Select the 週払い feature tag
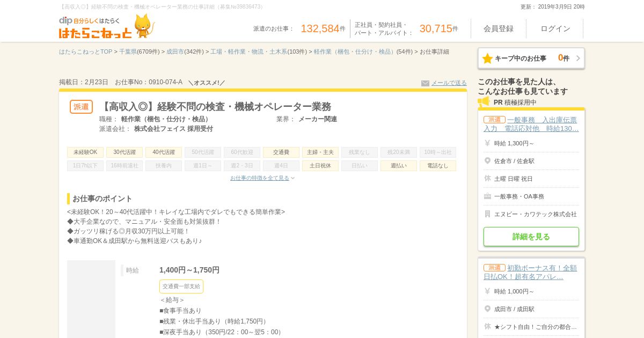Screen dimensions: 644x338 [399, 166]
